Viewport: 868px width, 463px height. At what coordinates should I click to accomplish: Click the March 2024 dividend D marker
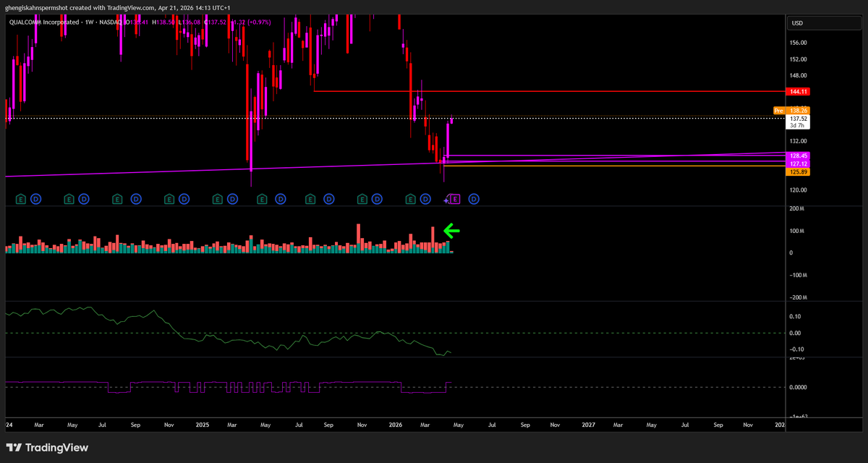[x=35, y=198]
